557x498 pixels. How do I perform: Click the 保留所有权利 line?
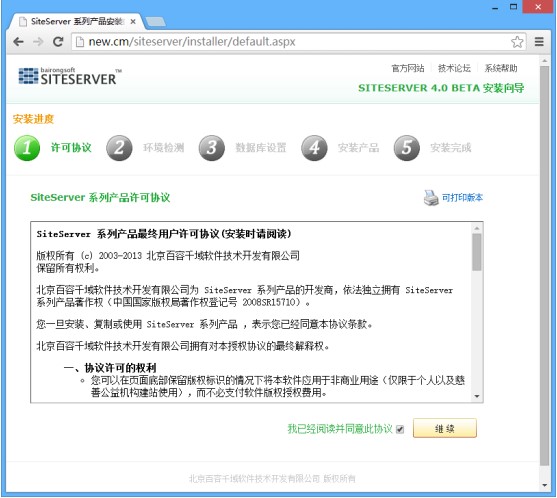pos(67,268)
